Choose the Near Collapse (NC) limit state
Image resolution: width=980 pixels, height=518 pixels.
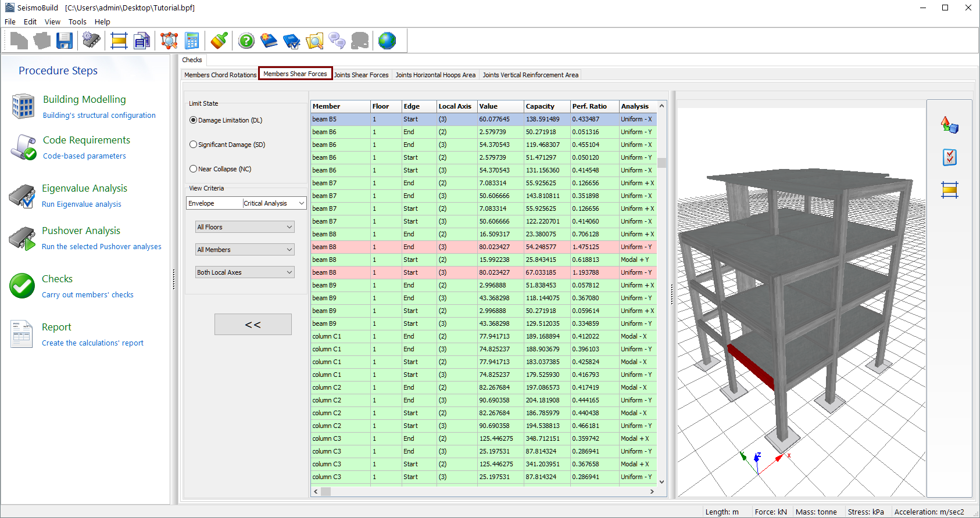(194, 169)
